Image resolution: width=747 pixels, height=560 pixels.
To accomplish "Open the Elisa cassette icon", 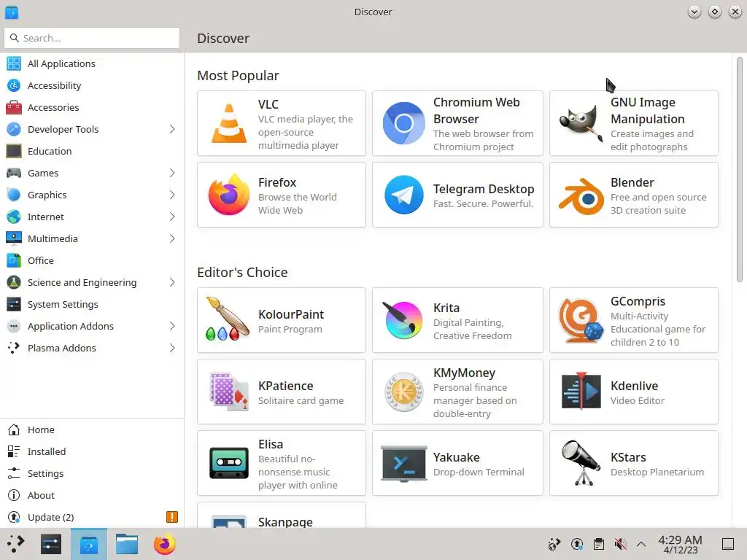I will tap(228, 463).
